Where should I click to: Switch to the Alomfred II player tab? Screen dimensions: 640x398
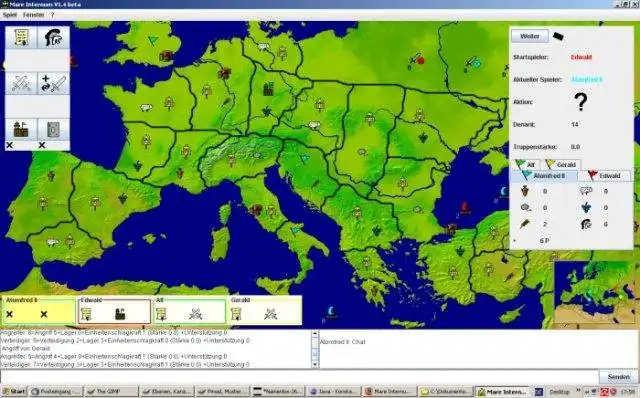click(x=544, y=176)
